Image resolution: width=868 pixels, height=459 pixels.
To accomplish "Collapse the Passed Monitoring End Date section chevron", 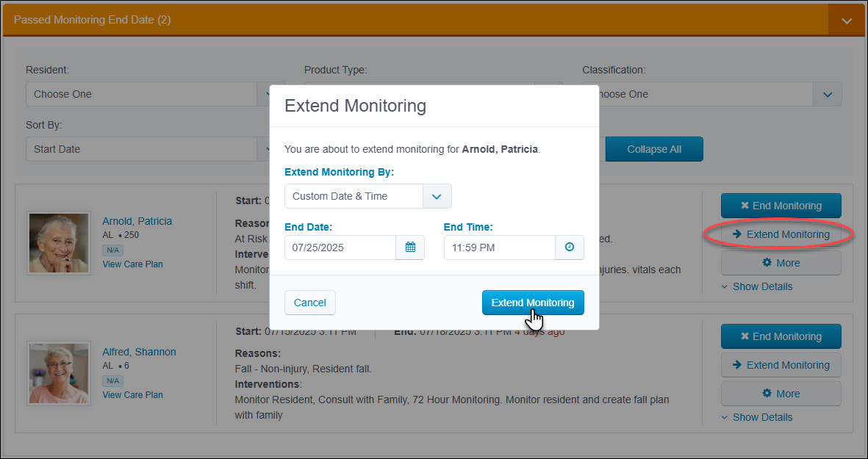I will click(847, 21).
